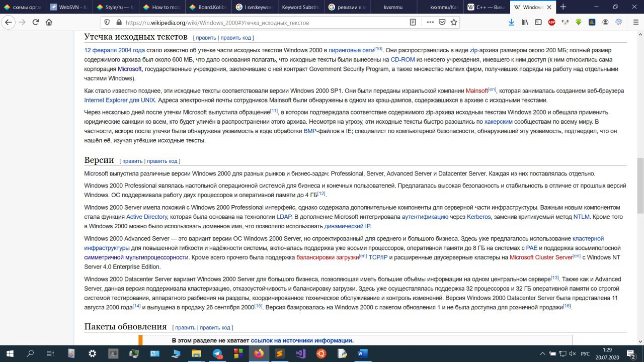
Task: Reload the current Wikipedia page
Action: tap(36, 22)
